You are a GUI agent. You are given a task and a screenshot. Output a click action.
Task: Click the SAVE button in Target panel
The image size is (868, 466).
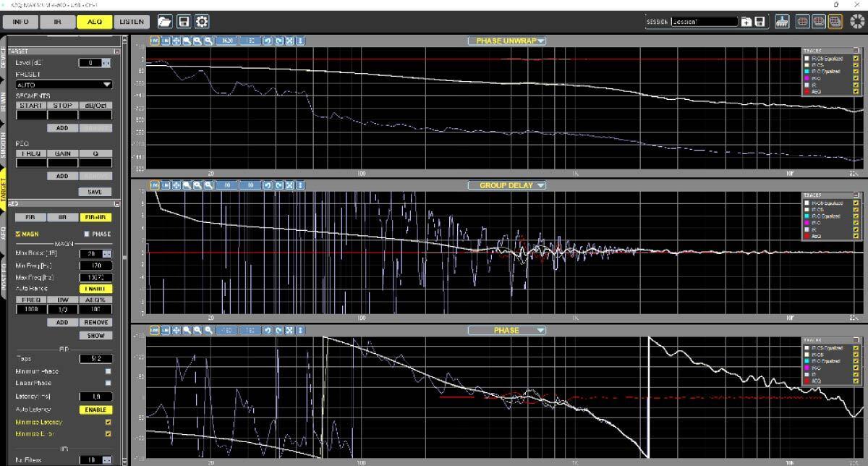[x=95, y=192]
